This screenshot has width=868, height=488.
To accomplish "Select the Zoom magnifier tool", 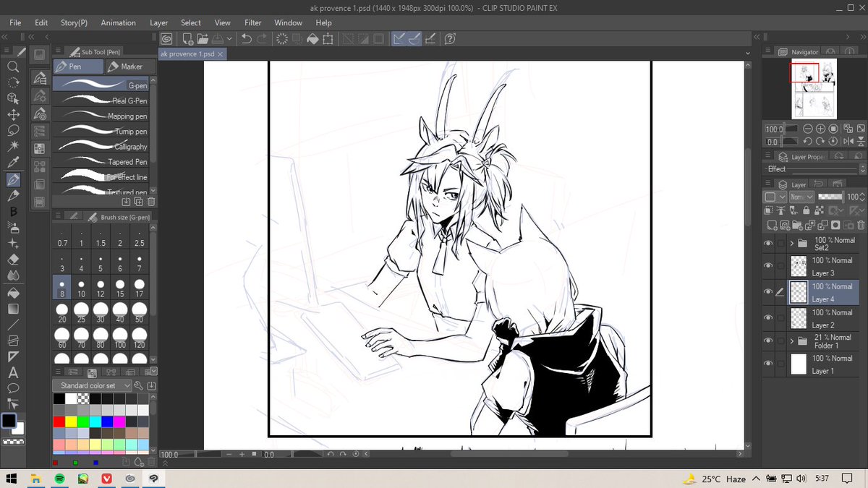I will pos(13,66).
